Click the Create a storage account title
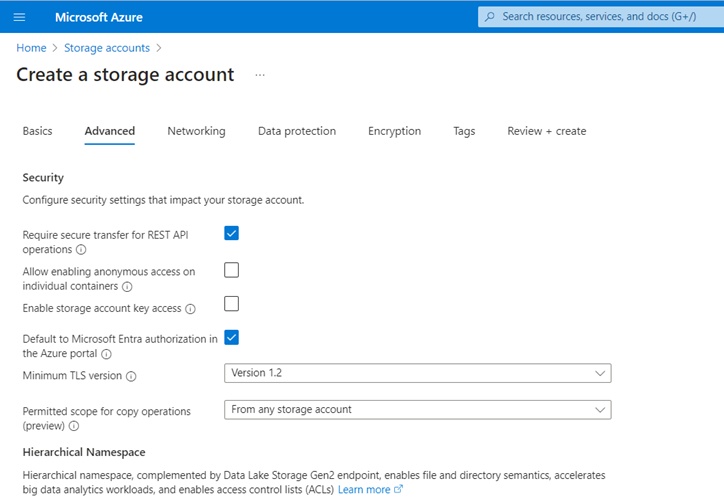The image size is (724, 504). pyautogui.click(x=125, y=75)
